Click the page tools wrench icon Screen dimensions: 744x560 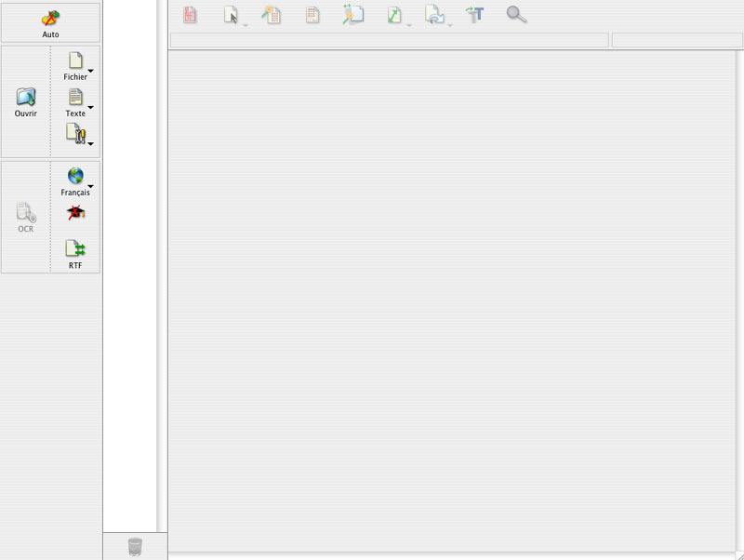click(76, 133)
